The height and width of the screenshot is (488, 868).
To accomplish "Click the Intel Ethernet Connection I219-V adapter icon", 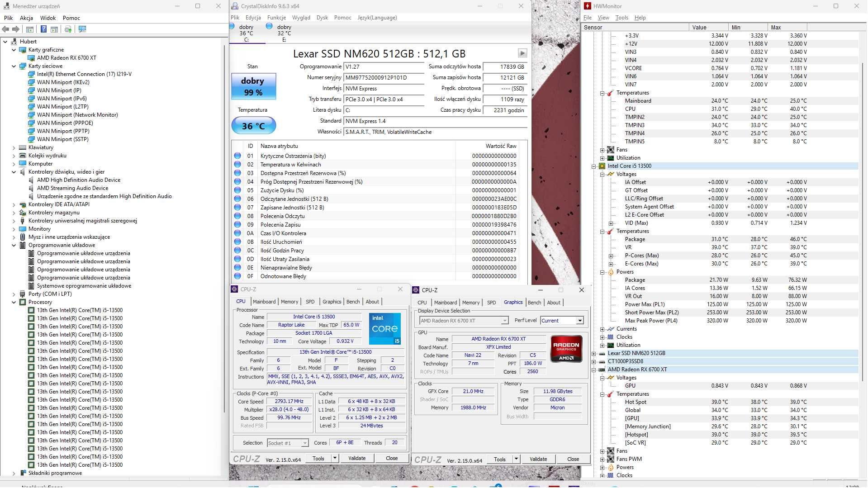I will click(x=31, y=74).
